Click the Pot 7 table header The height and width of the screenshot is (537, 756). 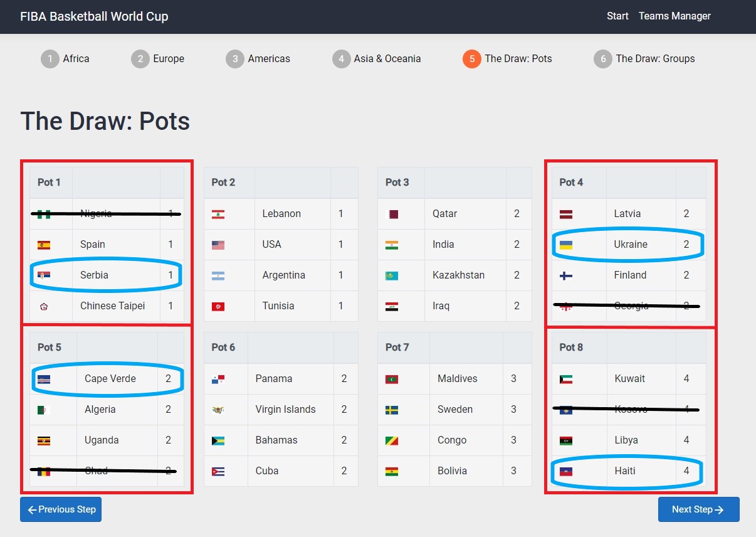(x=454, y=348)
